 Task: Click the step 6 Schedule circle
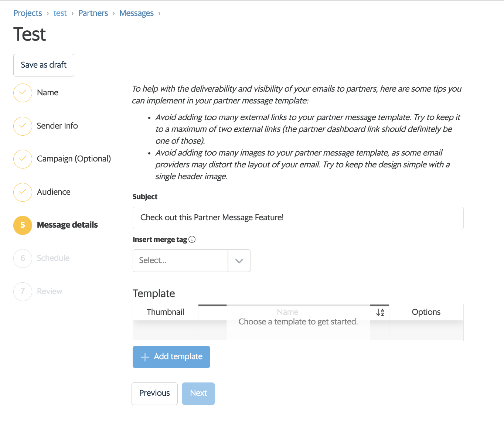(x=23, y=258)
